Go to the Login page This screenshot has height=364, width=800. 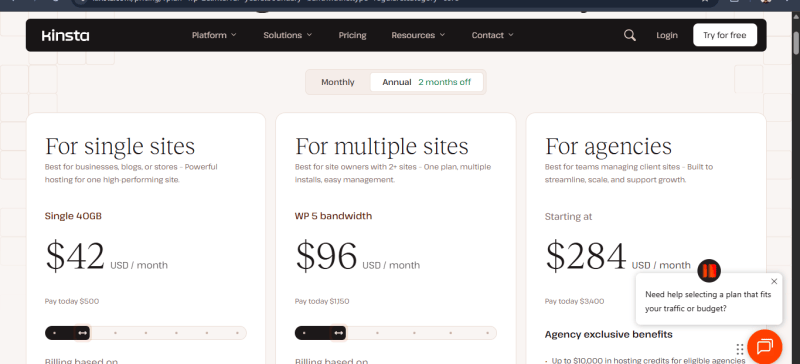[x=667, y=35]
